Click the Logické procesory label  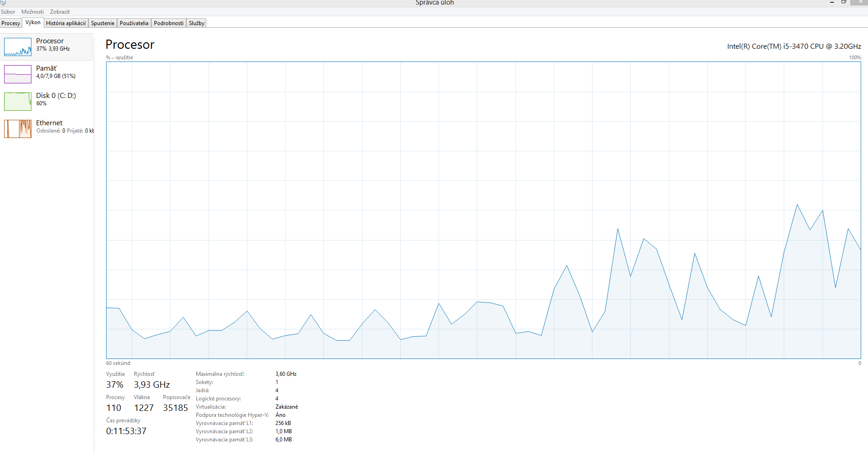click(218, 399)
